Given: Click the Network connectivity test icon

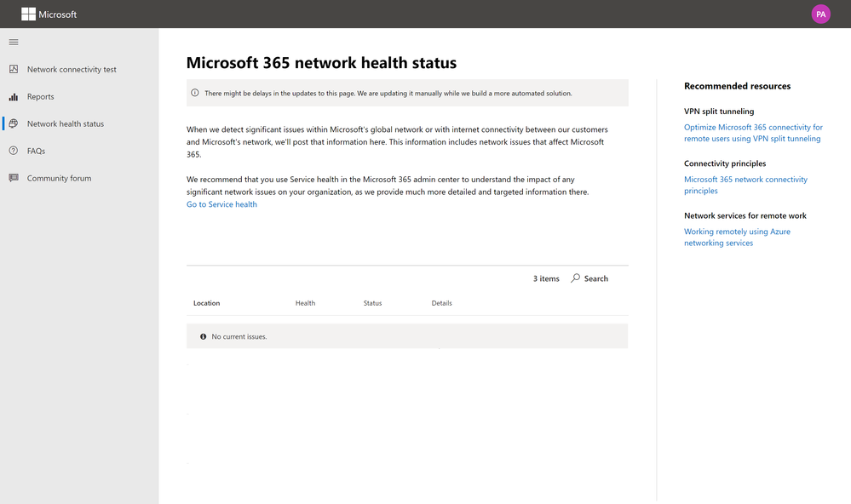Looking at the screenshot, I should [14, 69].
